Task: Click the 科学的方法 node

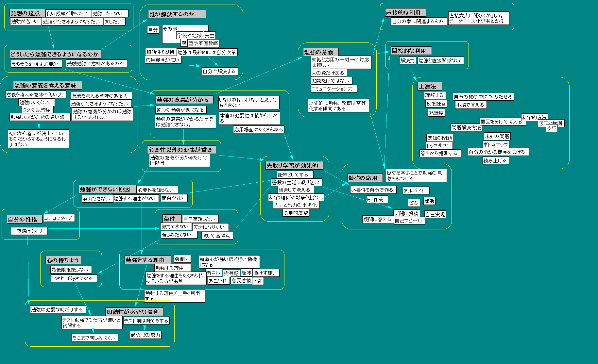Action: click(x=534, y=117)
